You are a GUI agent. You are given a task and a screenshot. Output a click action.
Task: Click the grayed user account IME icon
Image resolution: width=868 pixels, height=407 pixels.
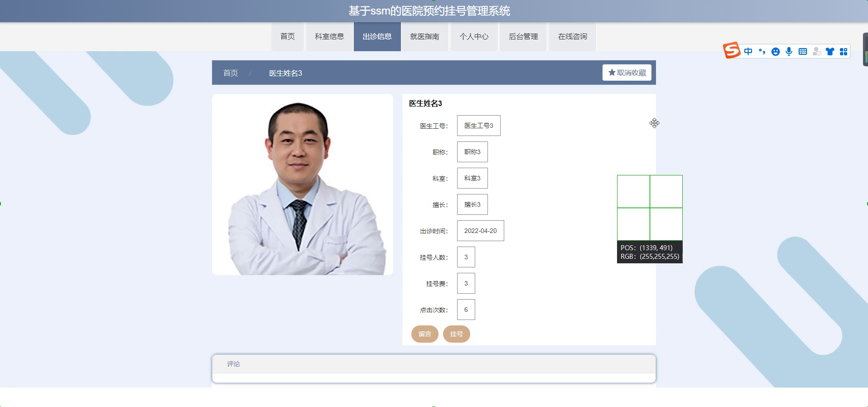pos(817,52)
